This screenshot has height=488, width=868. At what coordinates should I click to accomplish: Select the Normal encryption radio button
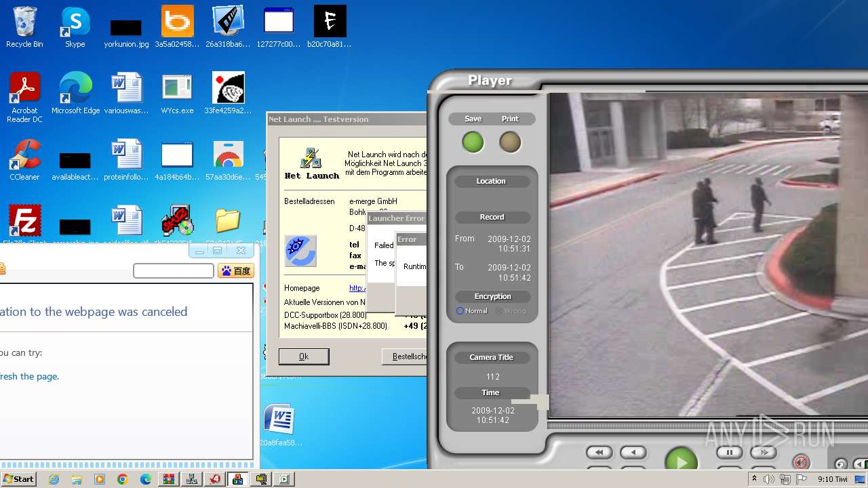(x=460, y=311)
